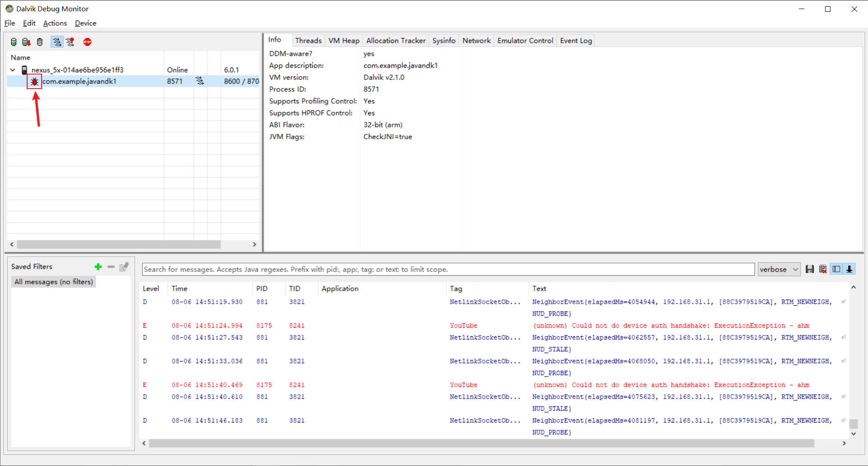Click devices panel scroll right arrow

(254, 245)
